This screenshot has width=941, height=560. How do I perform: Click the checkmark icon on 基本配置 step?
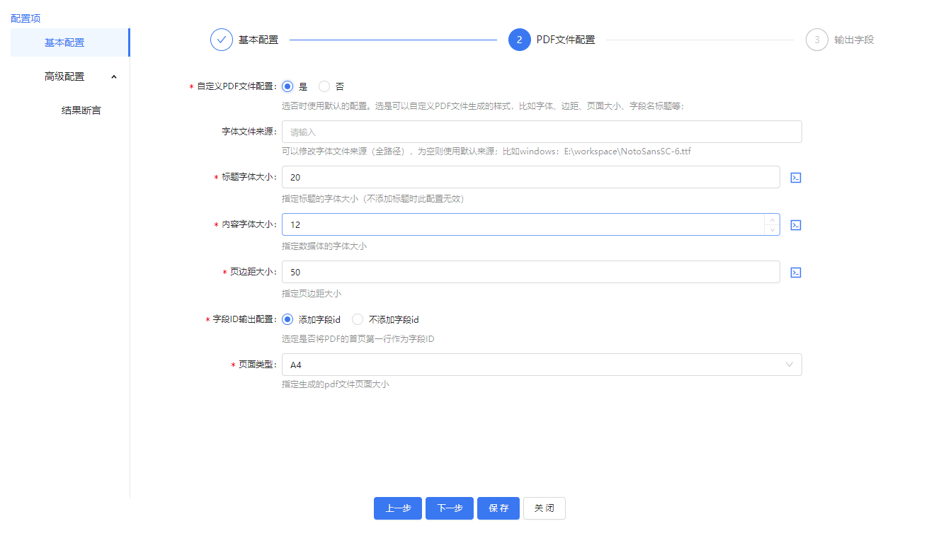coord(222,40)
